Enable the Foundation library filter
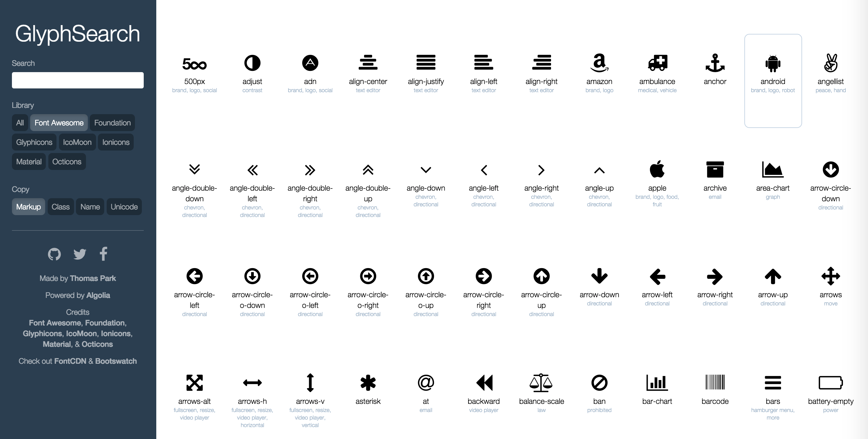 (112, 123)
